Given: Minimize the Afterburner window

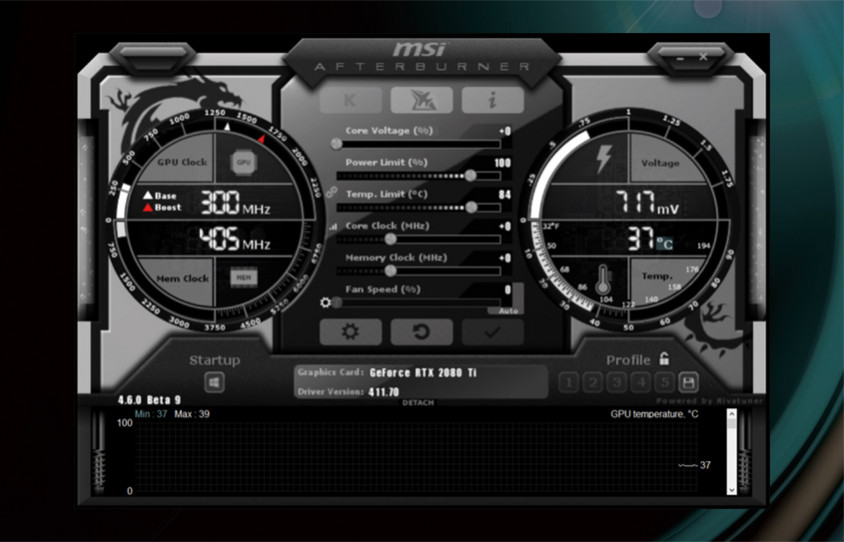Looking at the screenshot, I should [680, 58].
